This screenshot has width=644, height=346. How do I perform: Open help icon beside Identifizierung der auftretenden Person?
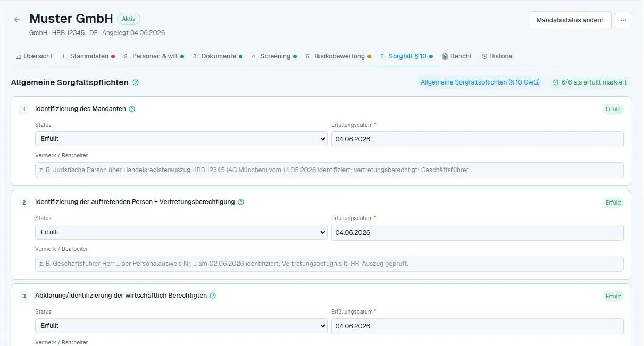coord(241,202)
